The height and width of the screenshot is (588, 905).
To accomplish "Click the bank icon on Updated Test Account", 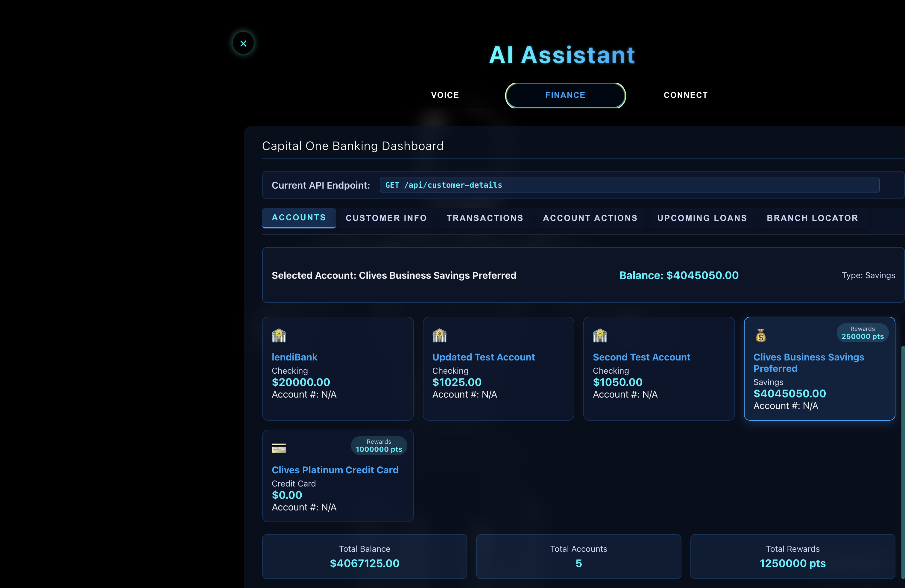I will (x=439, y=335).
